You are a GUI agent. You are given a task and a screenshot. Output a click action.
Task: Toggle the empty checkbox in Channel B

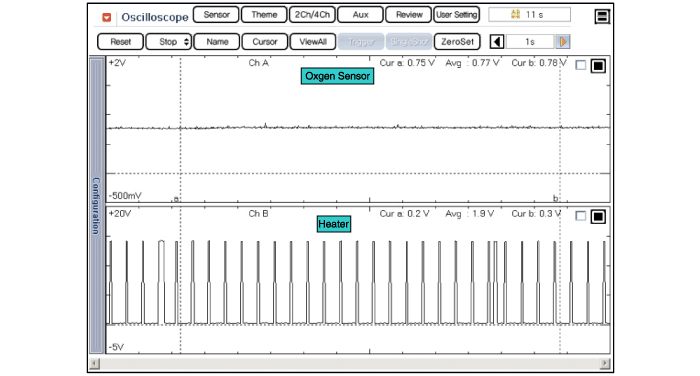click(580, 216)
